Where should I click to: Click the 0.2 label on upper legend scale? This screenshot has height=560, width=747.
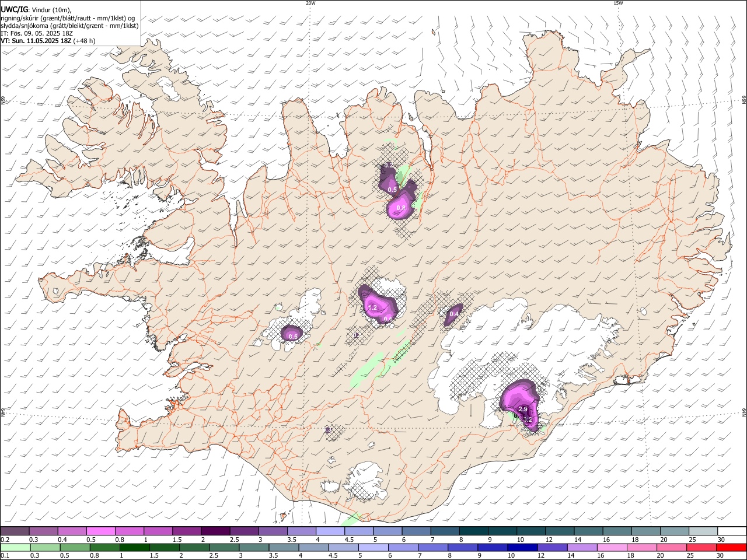[5, 540]
